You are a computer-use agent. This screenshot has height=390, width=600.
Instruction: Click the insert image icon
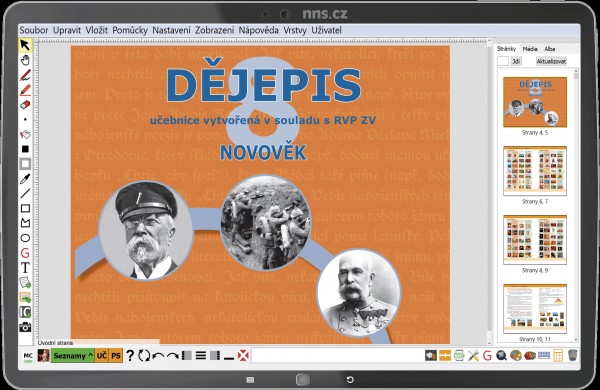click(x=25, y=297)
